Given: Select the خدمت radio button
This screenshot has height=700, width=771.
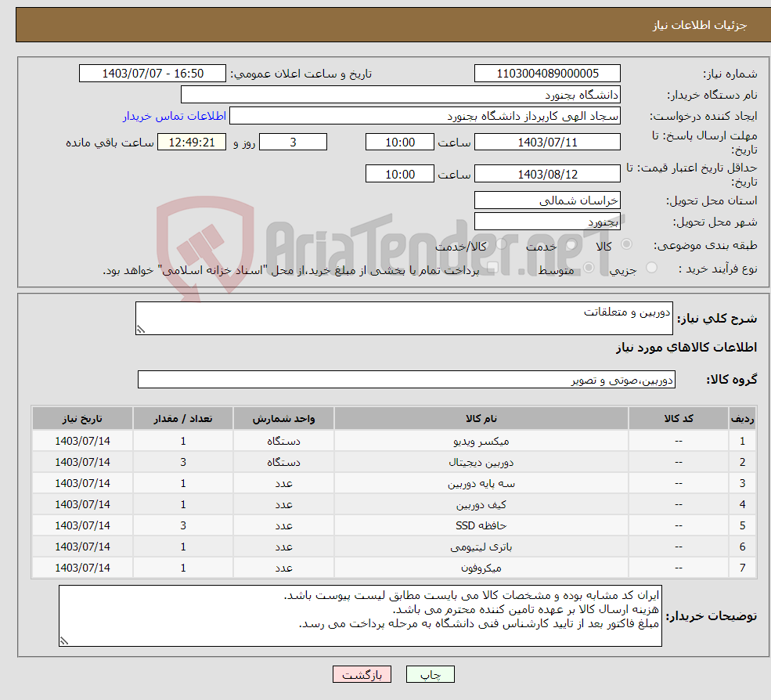Looking at the screenshot, I should click(x=571, y=244).
